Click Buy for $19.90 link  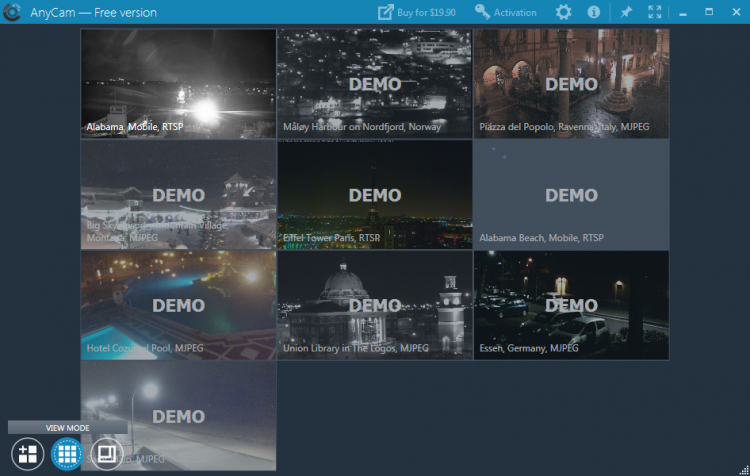426,12
